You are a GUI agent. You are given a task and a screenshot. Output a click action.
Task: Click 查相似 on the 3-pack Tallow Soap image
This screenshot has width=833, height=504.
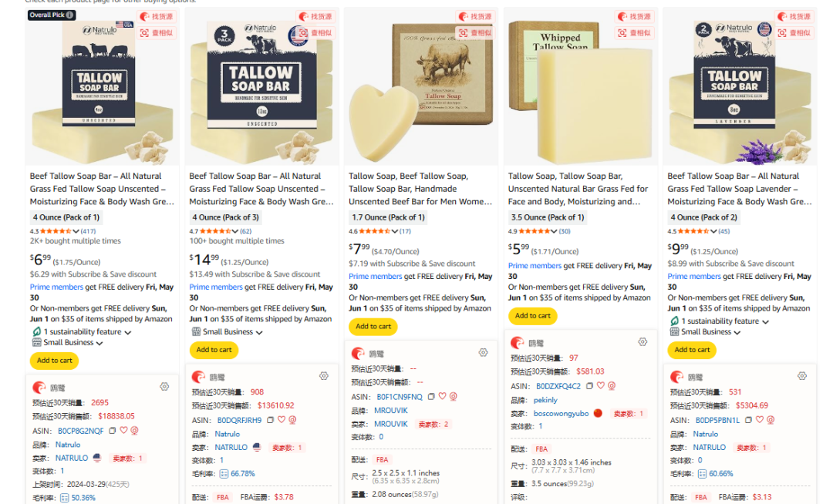click(315, 33)
